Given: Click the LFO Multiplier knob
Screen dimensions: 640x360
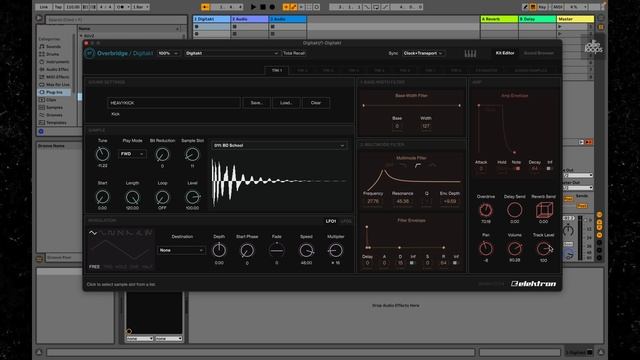Looking at the screenshot, I should tap(336, 250).
